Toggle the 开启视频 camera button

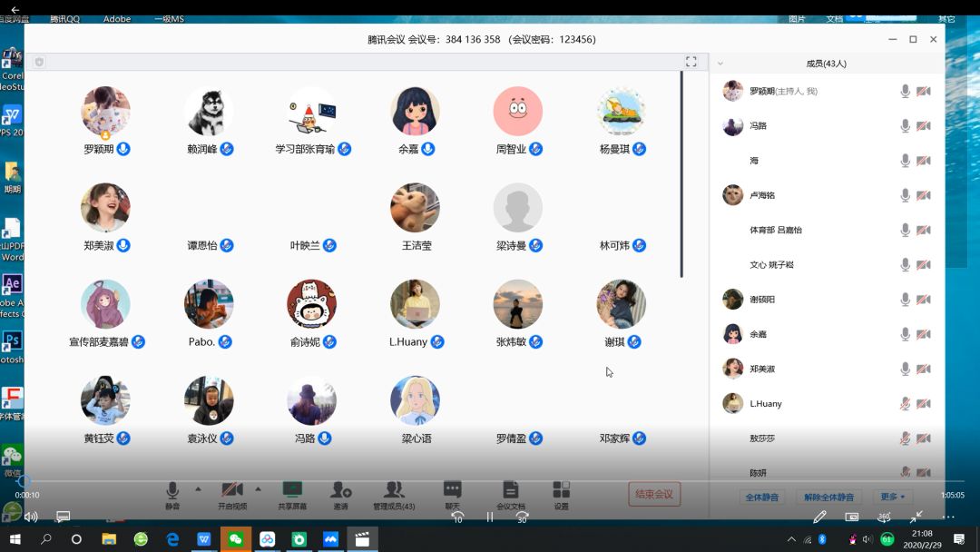tap(231, 491)
